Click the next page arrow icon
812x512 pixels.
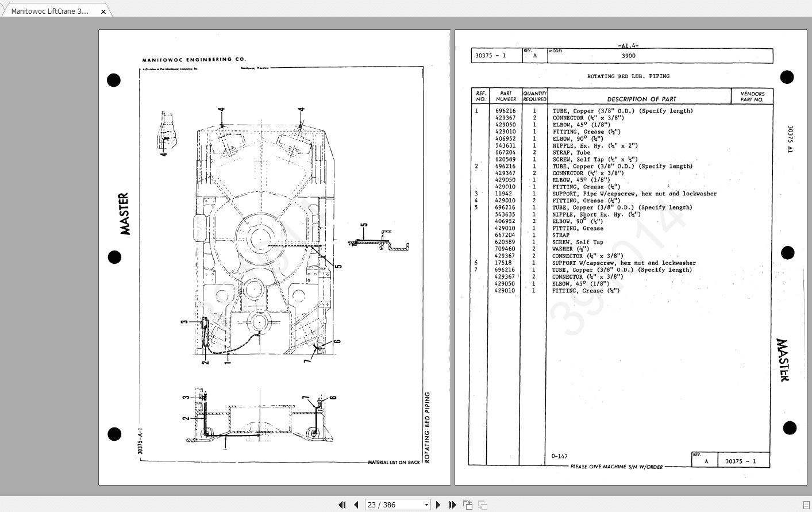437,505
